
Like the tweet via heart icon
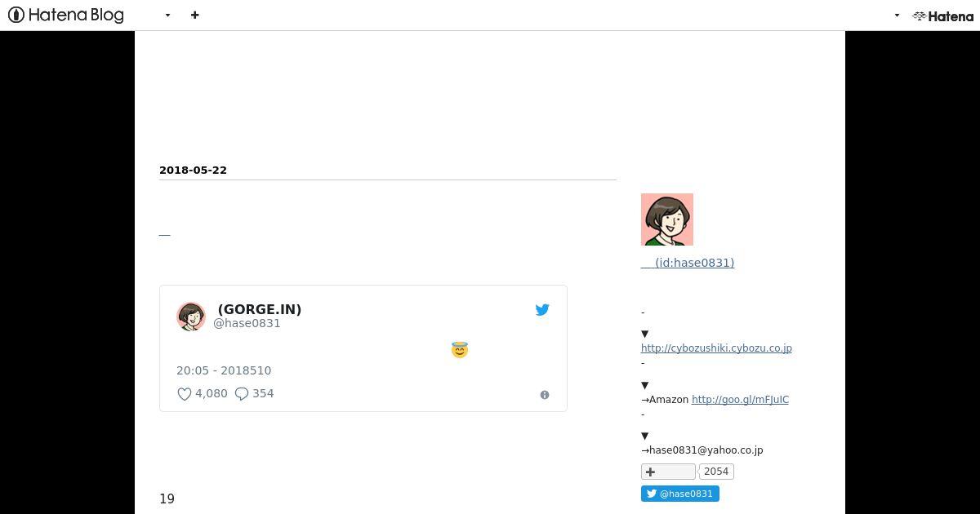185,394
